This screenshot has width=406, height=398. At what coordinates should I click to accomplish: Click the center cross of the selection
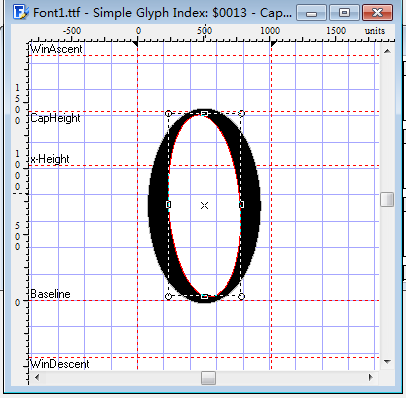(x=204, y=205)
